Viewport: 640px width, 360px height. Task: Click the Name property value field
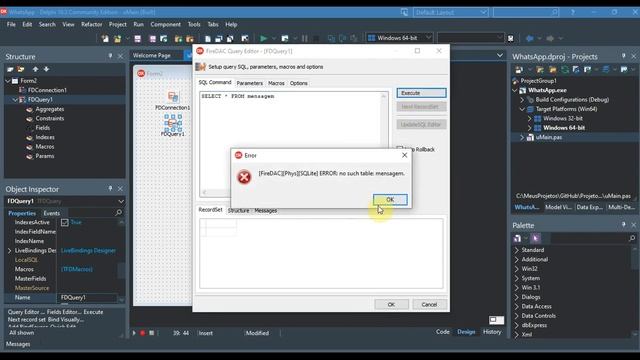coord(88,298)
